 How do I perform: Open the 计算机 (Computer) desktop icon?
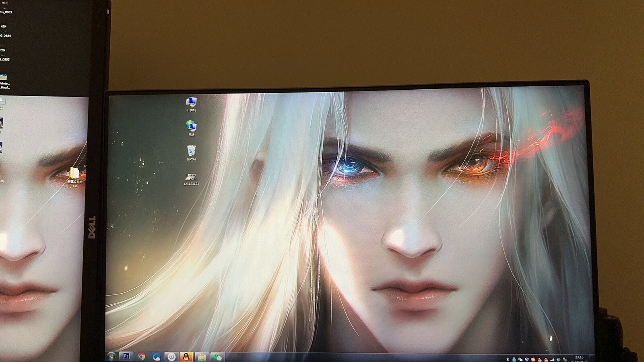(x=191, y=104)
